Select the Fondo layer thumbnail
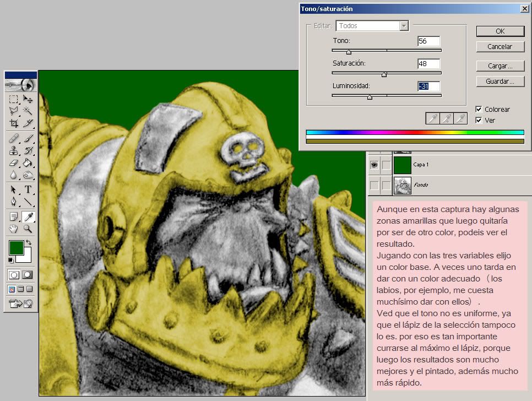Viewport: 532px width, 401px height. (x=403, y=185)
